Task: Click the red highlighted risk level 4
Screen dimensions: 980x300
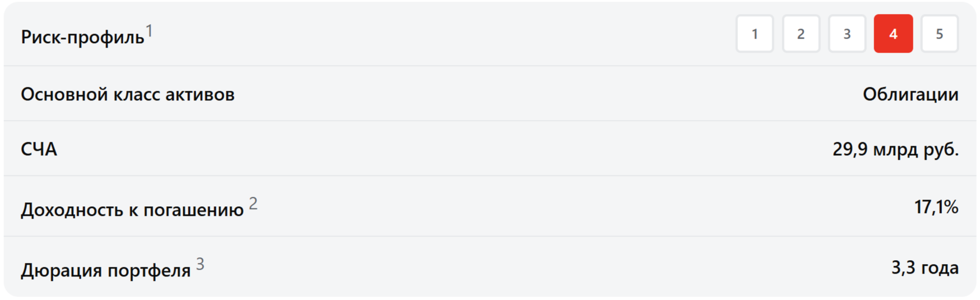Action: coord(893,34)
